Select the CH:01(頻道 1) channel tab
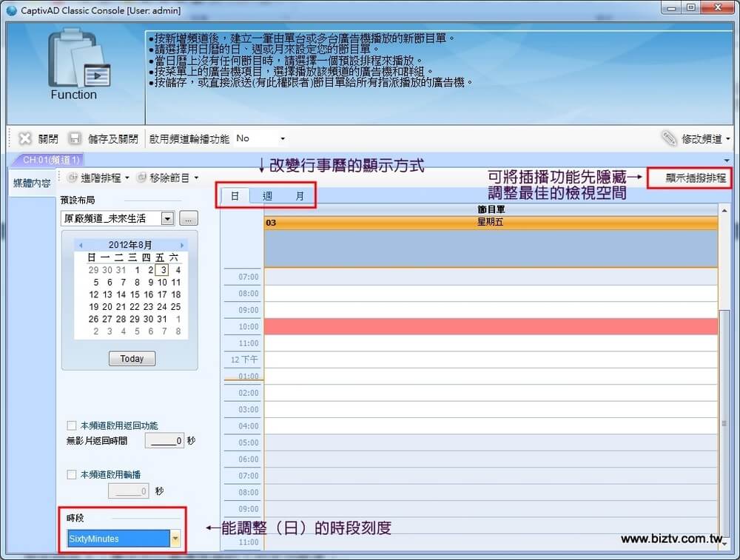The height and width of the screenshot is (560, 740). (x=50, y=160)
